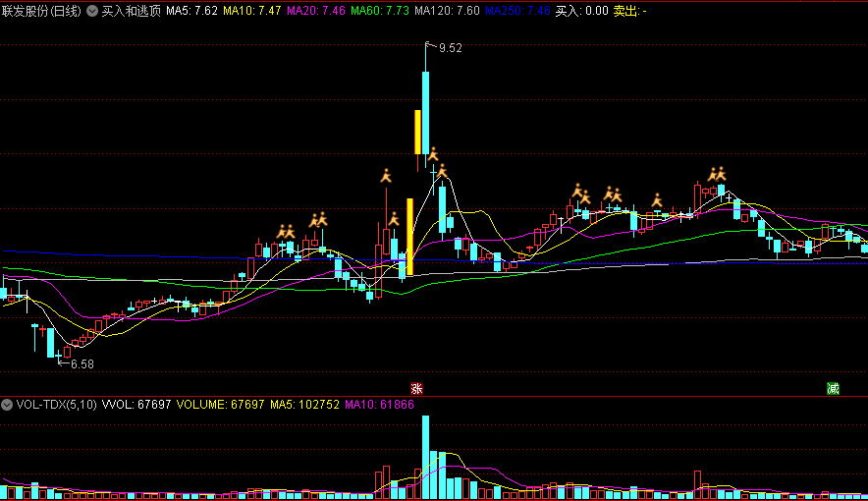Image resolution: width=868 pixels, height=501 pixels.
Task: Click the tallest cyan volume bar
Action: [x=425, y=457]
